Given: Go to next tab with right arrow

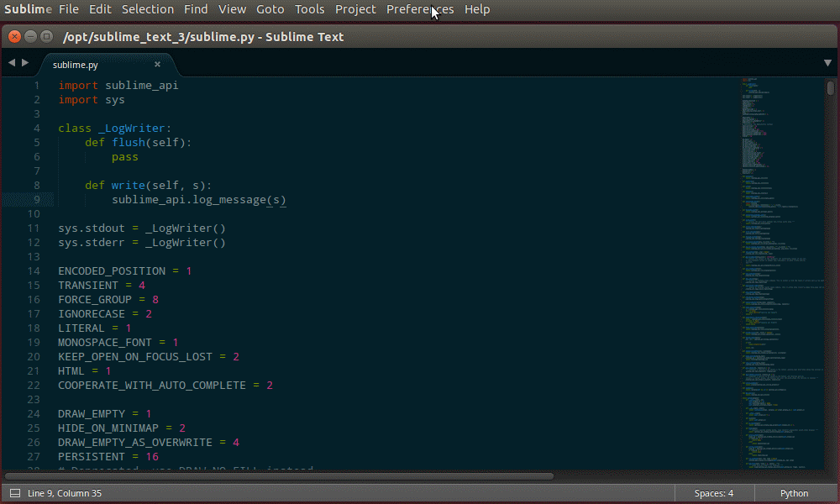Looking at the screenshot, I should tap(25, 63).
